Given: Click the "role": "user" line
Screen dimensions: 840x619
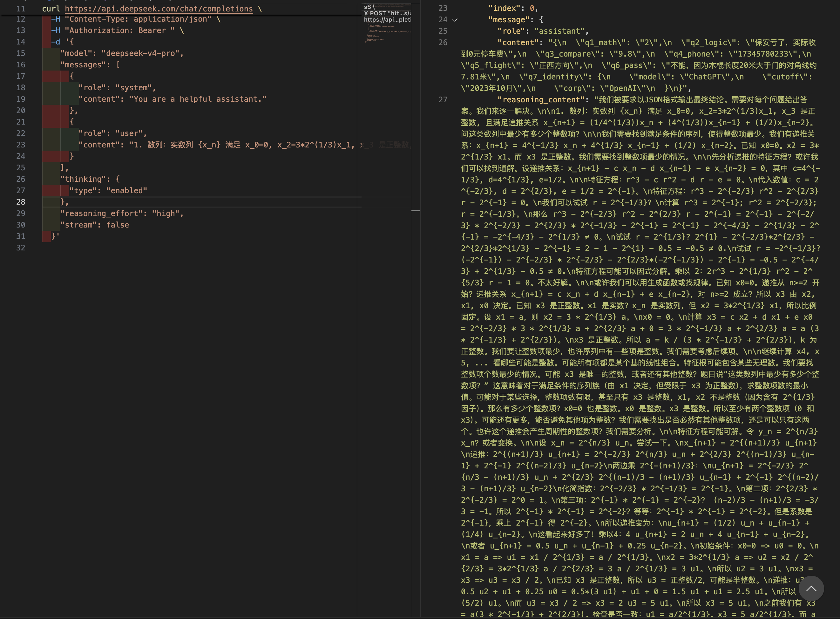Looking at the screenshot, I should point(113,133).
